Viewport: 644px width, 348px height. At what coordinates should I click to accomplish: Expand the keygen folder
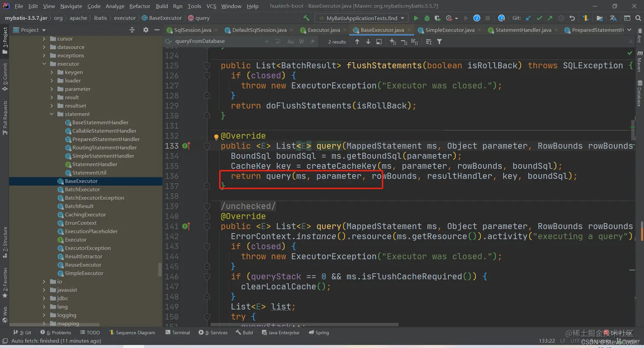click(52, 72)
